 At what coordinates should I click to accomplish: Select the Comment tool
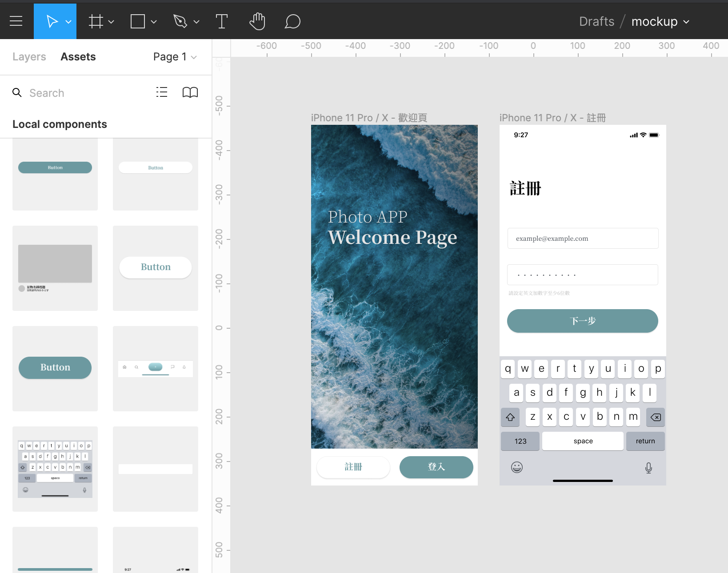click(x=292, y=21)
